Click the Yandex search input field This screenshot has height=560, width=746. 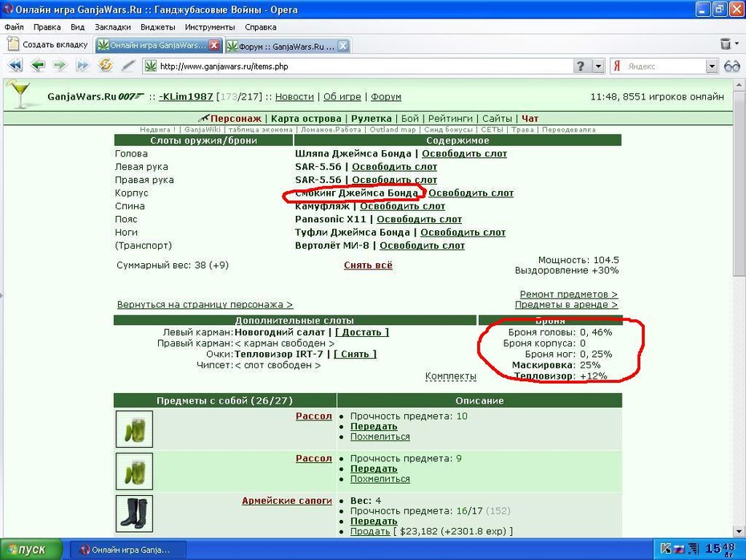pos(663,66)
